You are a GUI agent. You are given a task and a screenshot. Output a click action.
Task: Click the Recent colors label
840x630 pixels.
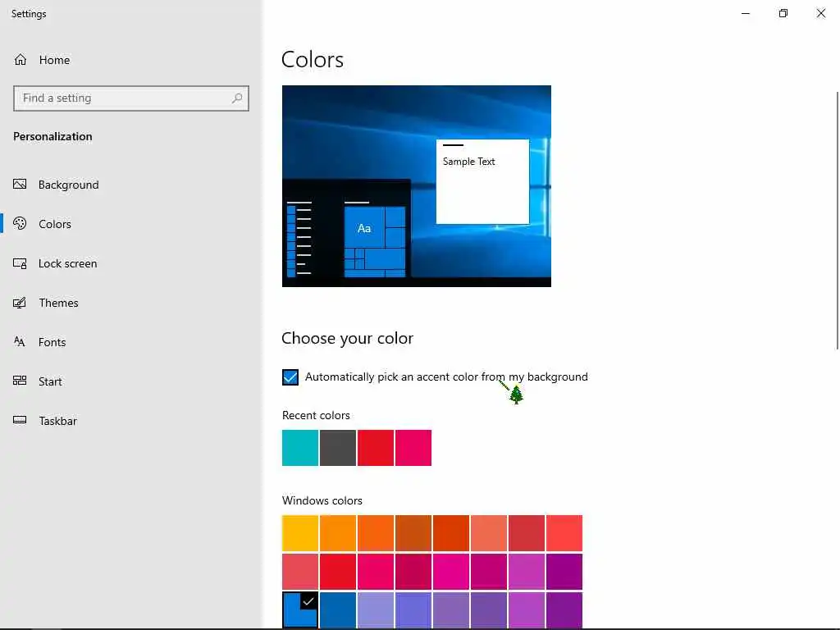click(316, 415)
